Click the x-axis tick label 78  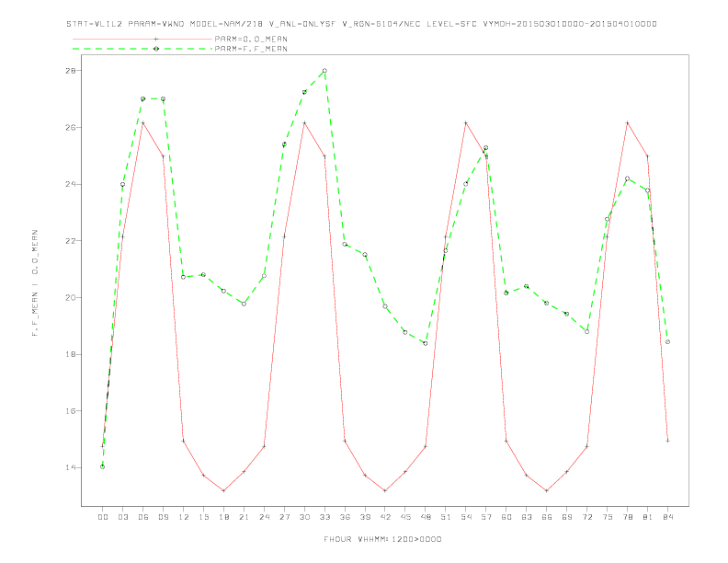coord(627,517)
